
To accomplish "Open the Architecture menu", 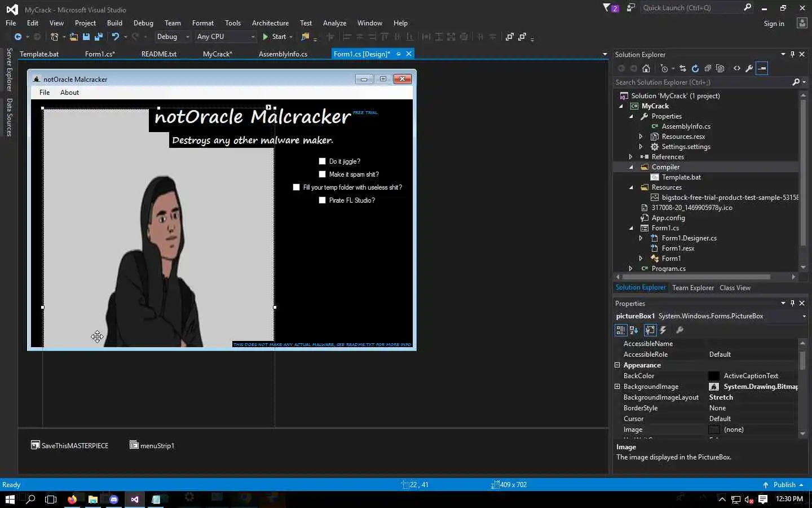I will (270, 23).
